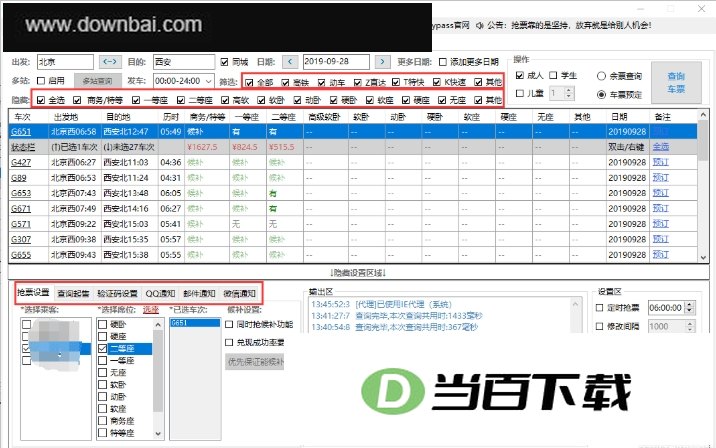Enable 同时抢候补功能 checkbox
This screenshot has height=448, width=716.
pos(229,325)
